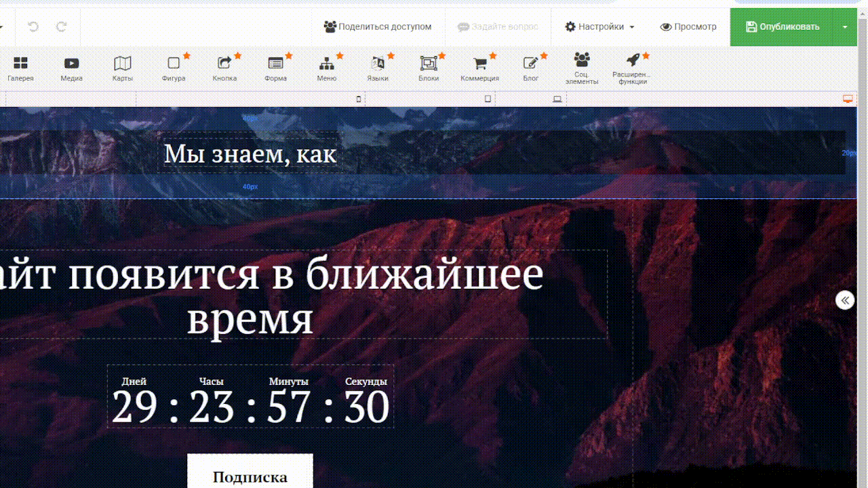
Task: Open the Blog (Блог) tool
Action: click(531, 68)
